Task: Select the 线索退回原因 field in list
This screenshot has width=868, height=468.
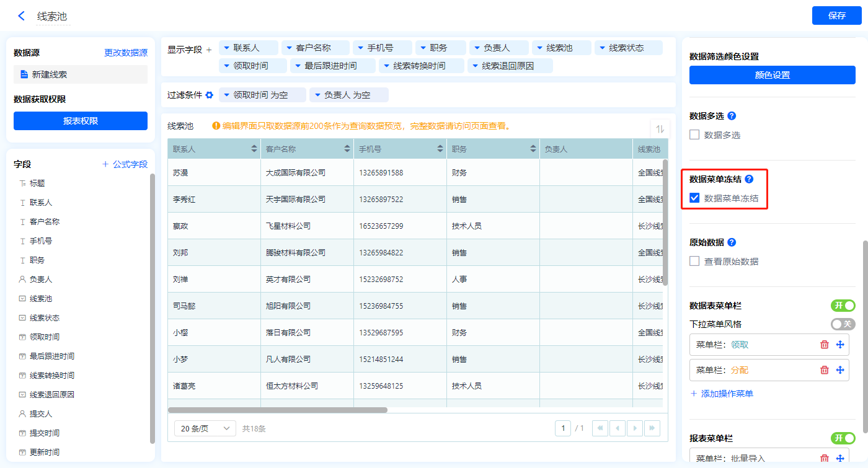Action: coord(52,394)
